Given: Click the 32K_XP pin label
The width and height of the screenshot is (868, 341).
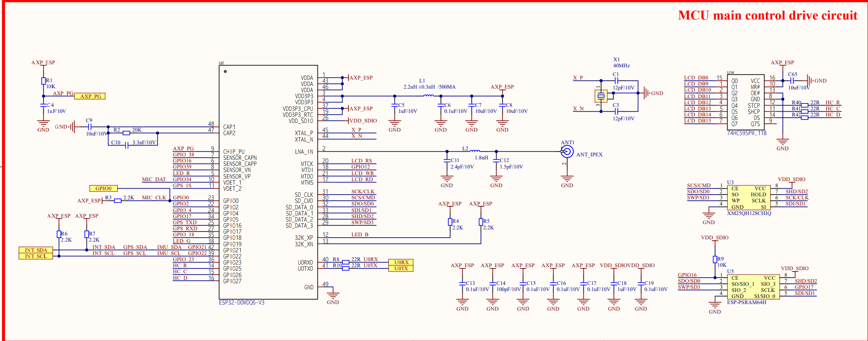Looking at the screenshot, I should [x=304, y=238].
